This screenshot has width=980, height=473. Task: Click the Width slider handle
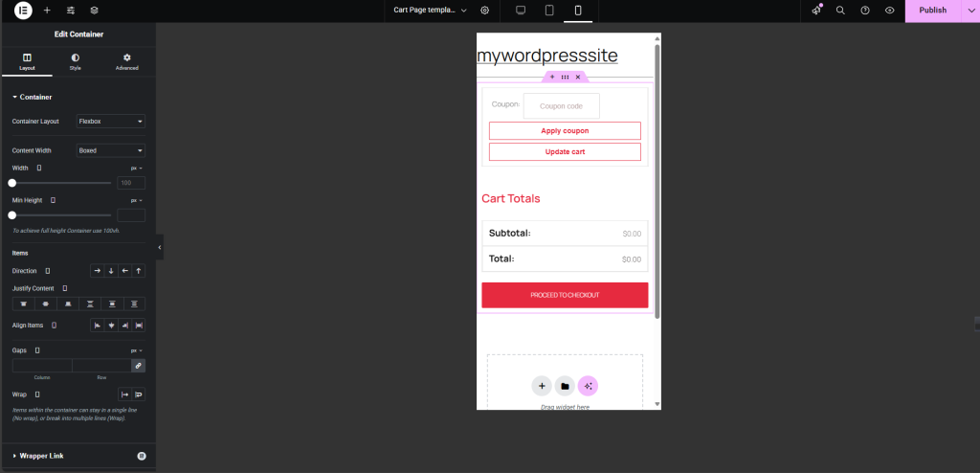click(x=11, y=183)
